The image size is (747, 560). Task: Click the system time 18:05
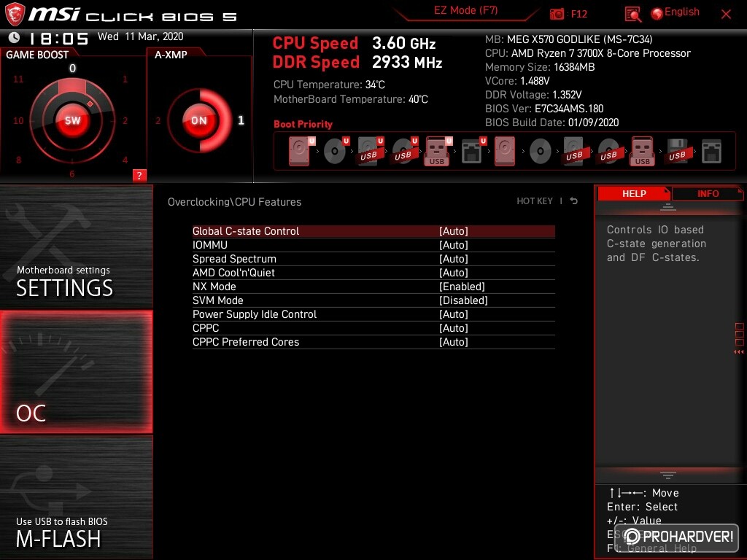tap(58, 39)
